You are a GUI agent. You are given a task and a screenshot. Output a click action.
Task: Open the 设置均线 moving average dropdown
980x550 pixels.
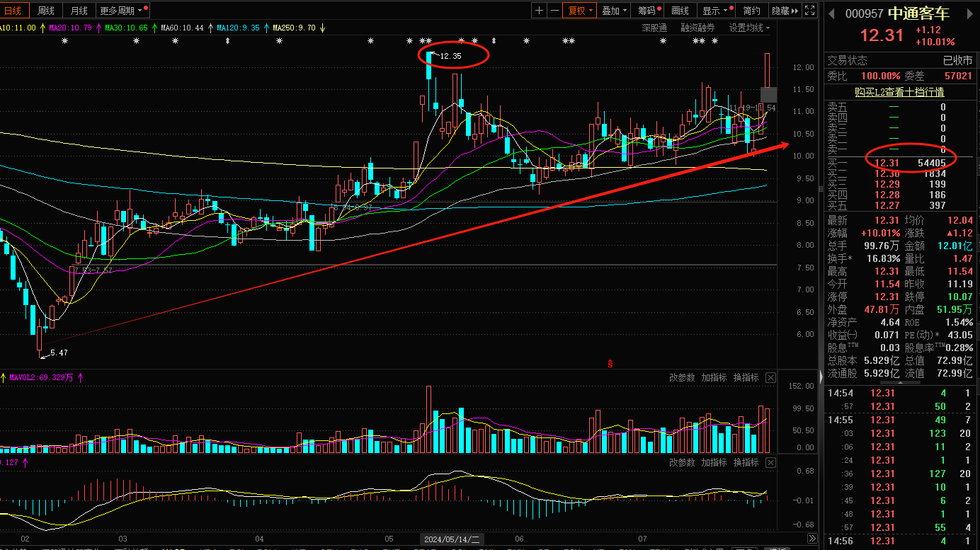coord(750,28)
